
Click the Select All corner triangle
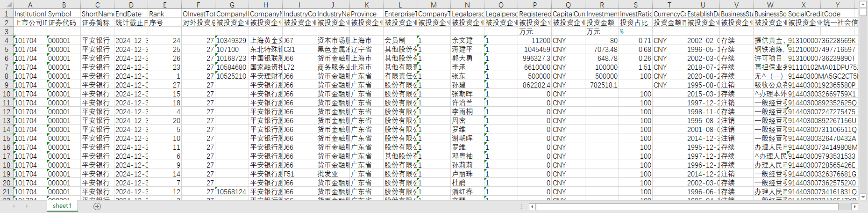(7, 5)
